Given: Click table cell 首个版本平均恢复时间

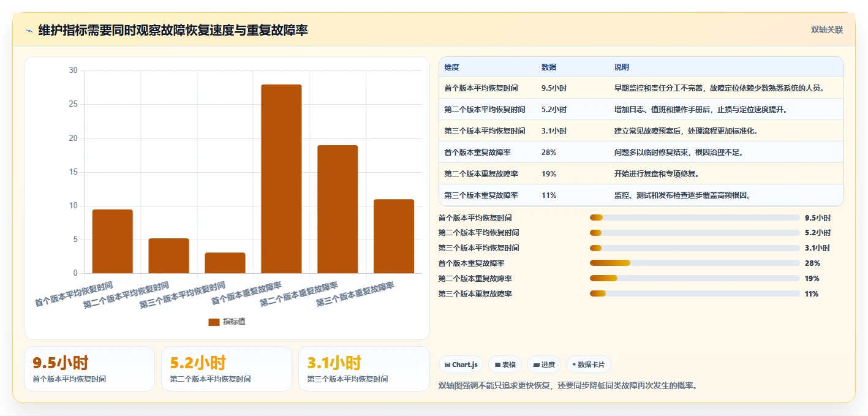Looking at the screenshot, I should pos(481,88).
